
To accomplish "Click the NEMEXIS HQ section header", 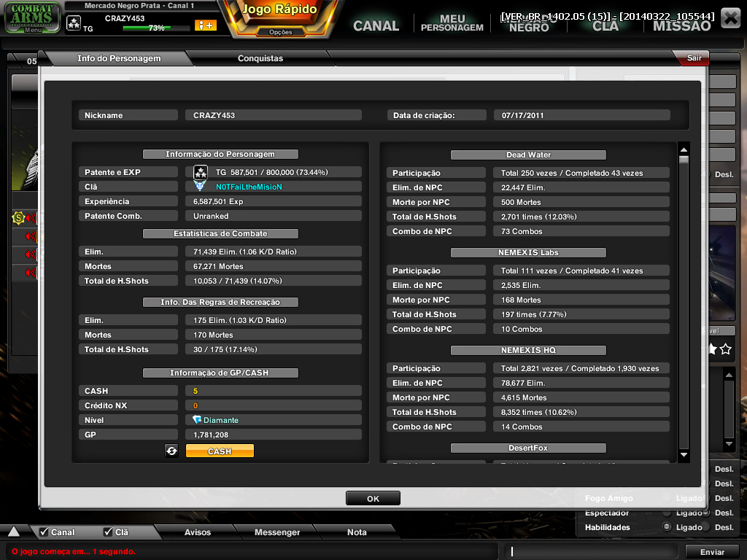I will 528,350.
